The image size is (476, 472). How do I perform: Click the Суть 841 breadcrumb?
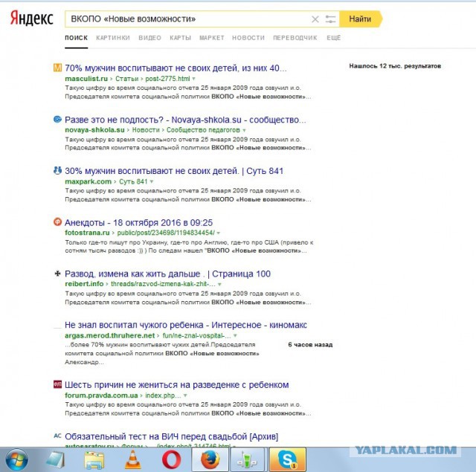(x=133, y=181)
